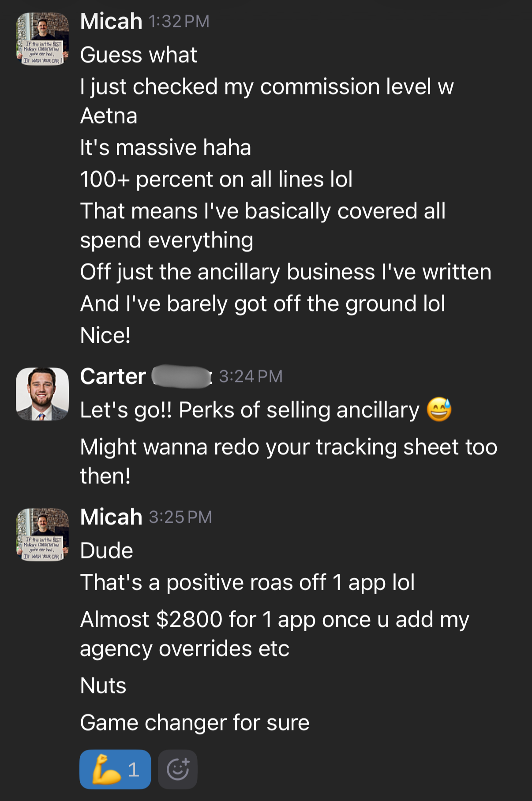The height and width of the screenshot is (801, 532).
Task: Click the Carter sender name
Action: pyautogui.click(x=113, y=376)
